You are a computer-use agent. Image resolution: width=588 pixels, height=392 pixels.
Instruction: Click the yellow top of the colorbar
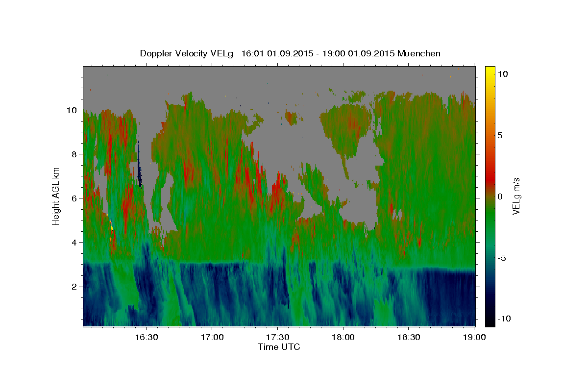[x=490, y=71]
